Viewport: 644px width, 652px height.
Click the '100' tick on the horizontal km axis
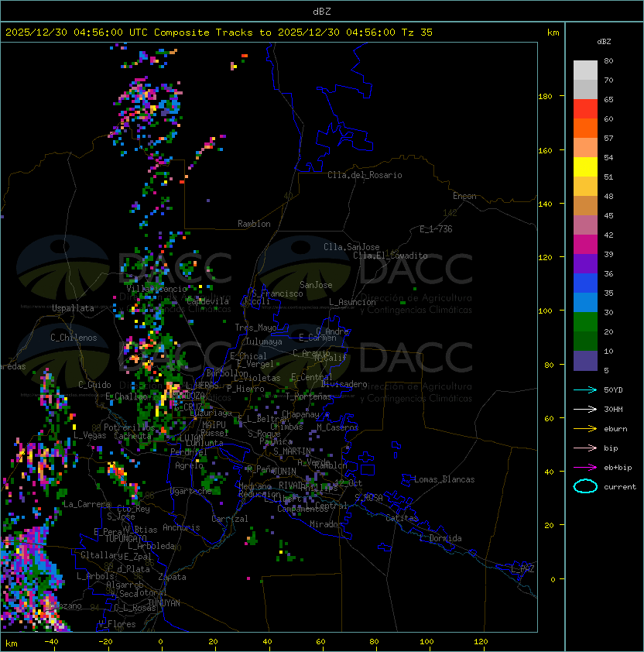pyautogui.click(x=427, y=642)
